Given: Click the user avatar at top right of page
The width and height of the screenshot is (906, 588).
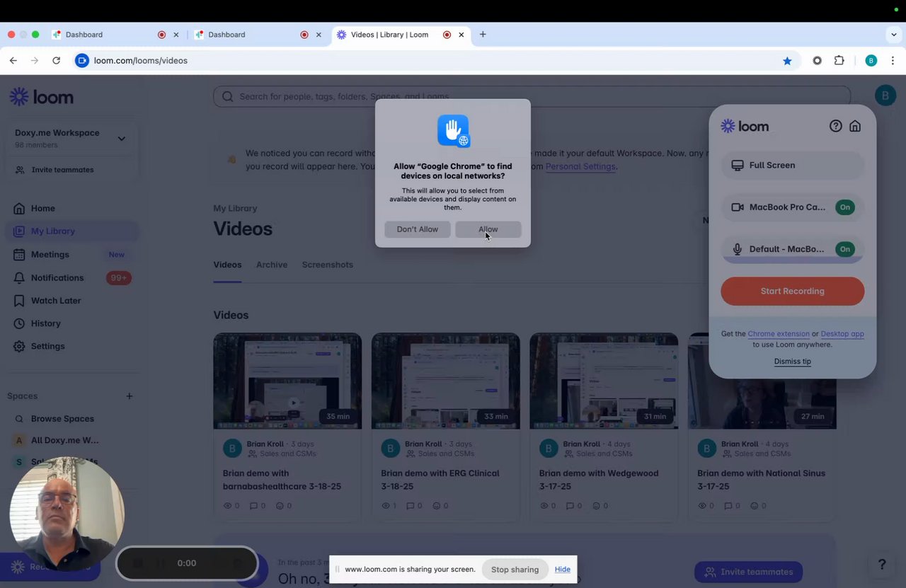Looking at the screenshot, I should (x=885, y=95).
